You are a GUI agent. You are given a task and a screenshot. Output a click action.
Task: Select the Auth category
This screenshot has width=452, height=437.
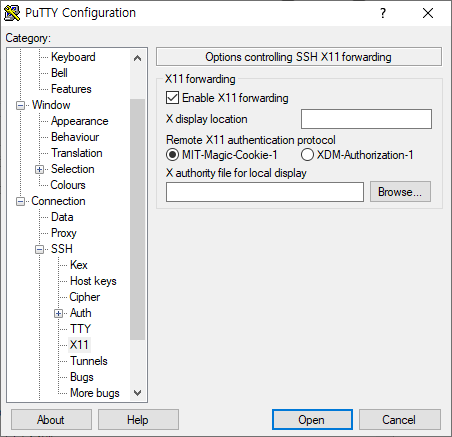click(x=81, y=313)
